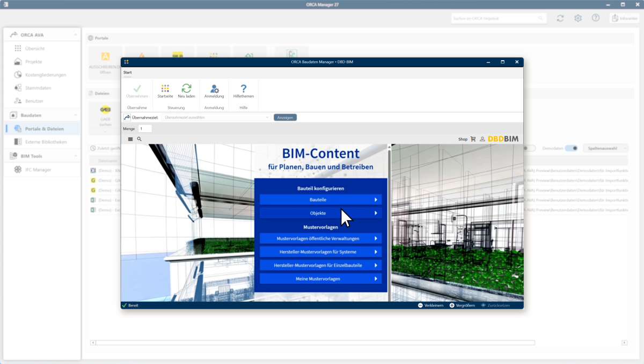Reload the page with Neu laden

(x=186, y=90)
